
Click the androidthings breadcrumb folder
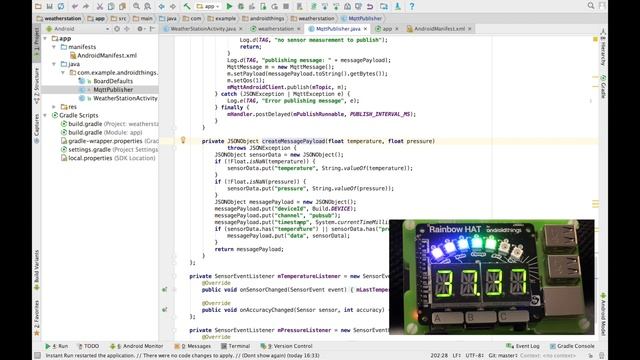coord(263,18)
